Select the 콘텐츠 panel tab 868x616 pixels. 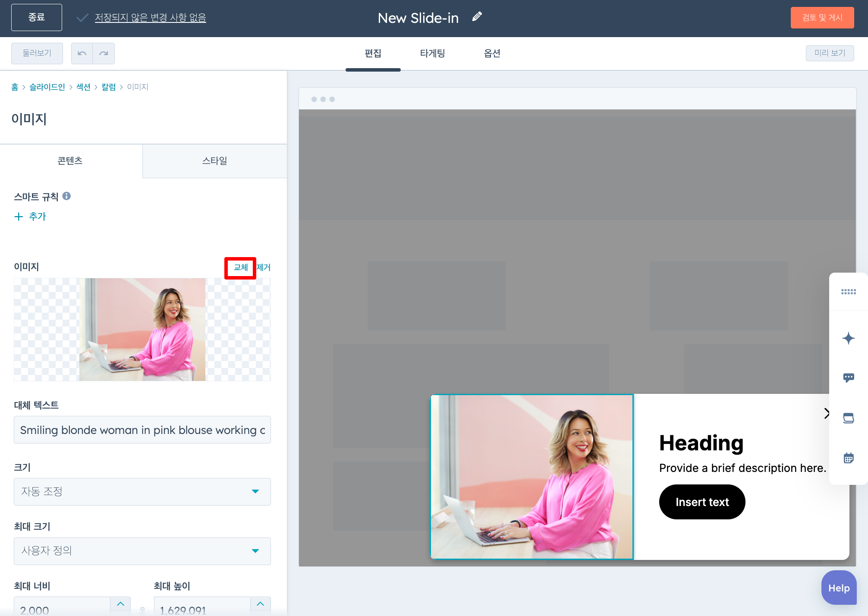point(71,161)
